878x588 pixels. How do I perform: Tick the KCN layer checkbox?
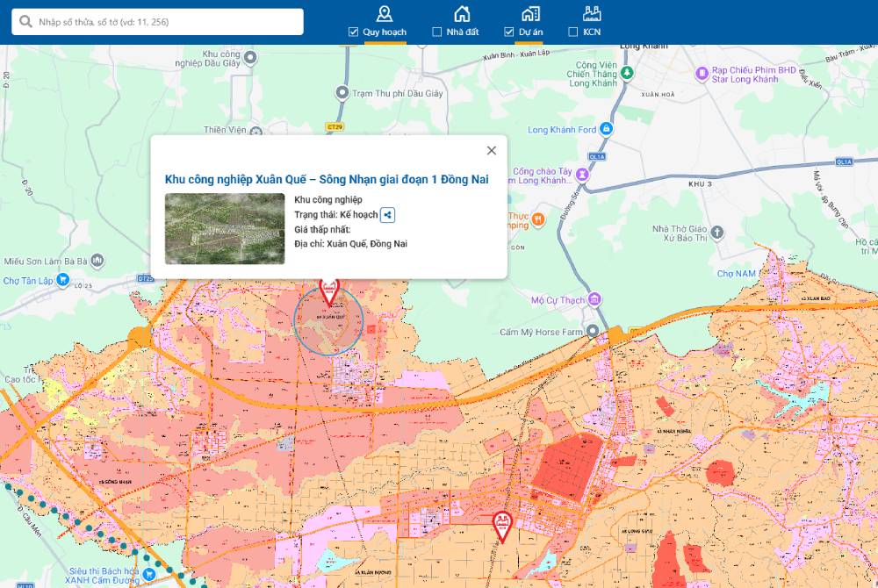click(573, 32)
